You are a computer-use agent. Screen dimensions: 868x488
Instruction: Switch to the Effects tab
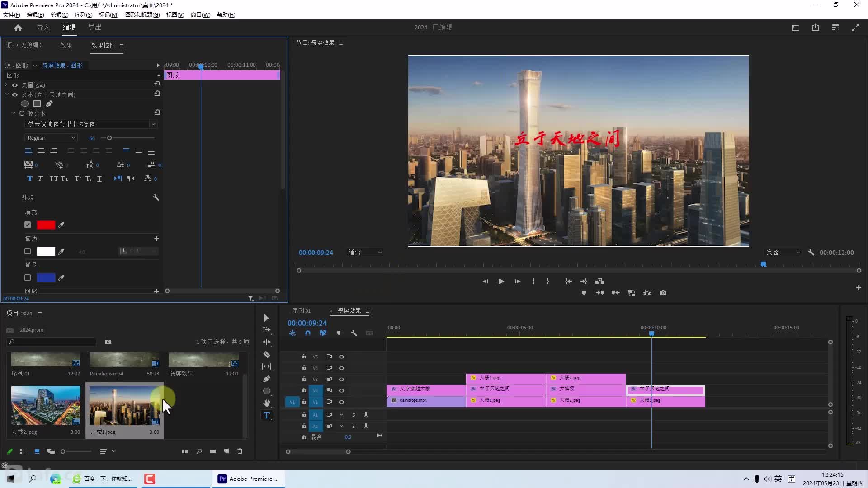point(66,45)
